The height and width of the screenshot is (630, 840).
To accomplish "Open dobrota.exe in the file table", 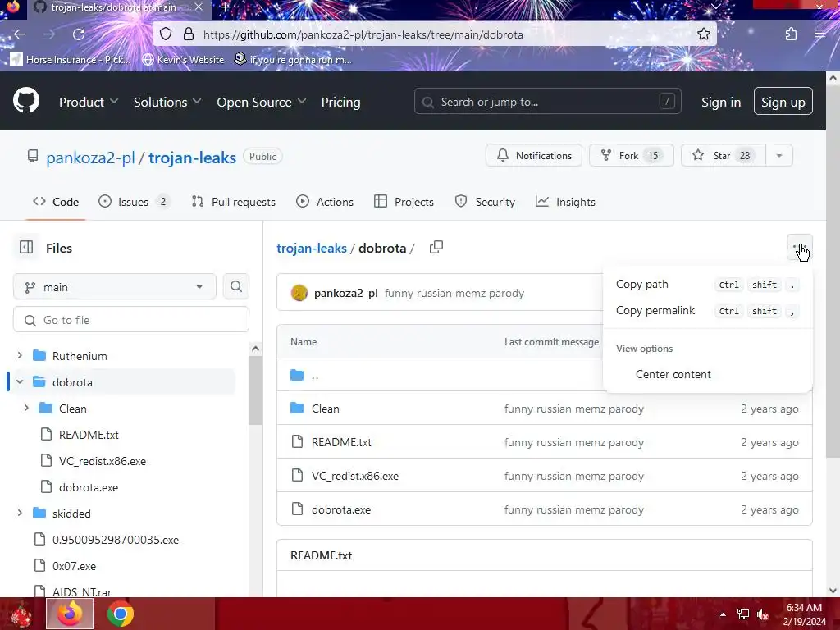I will (340, 509).
